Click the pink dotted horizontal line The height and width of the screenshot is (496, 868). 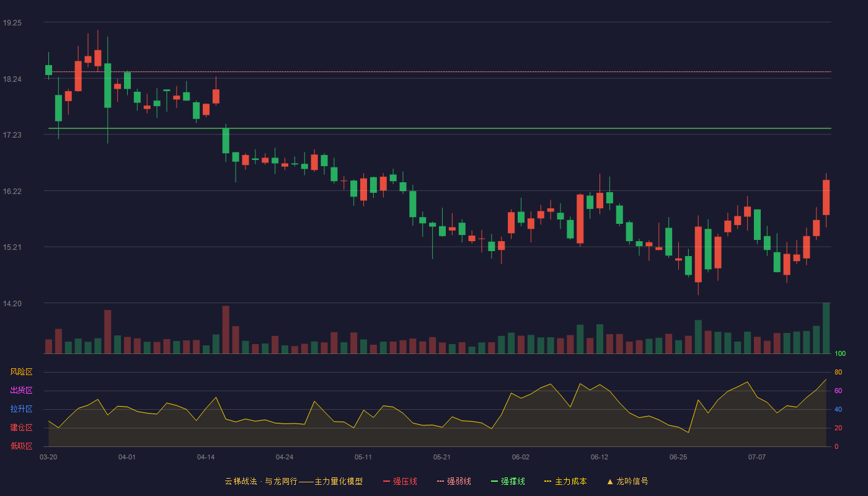click(x=440, y=72)
